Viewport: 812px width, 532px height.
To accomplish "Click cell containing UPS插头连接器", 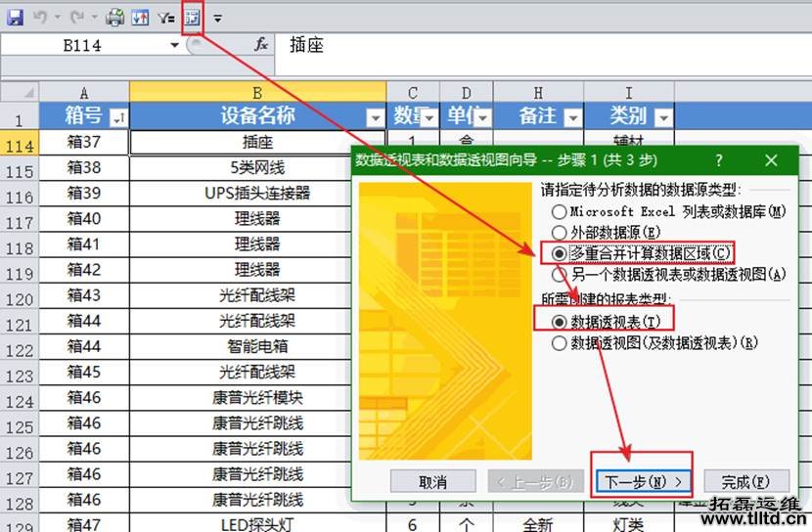I will pos(258,194).
